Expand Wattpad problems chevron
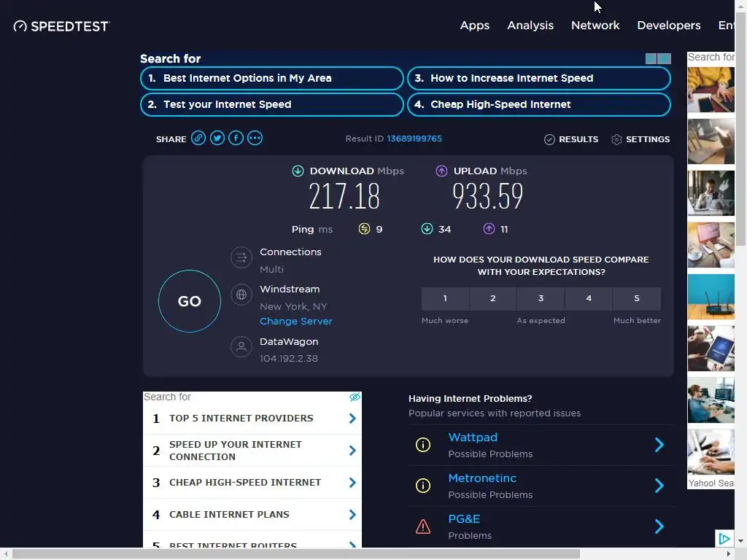 click(x=659, y=445)
